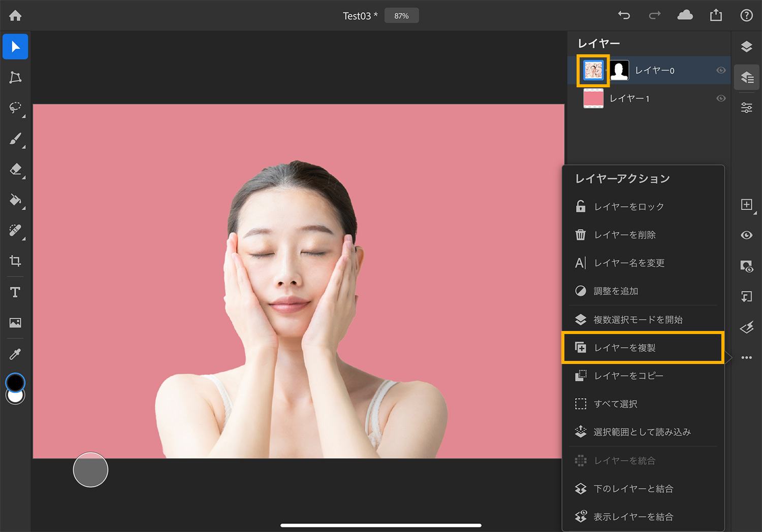The width and height of the screenshot is (762, 532).
Task: Select the Lasso tool
Action: (15, 108)
